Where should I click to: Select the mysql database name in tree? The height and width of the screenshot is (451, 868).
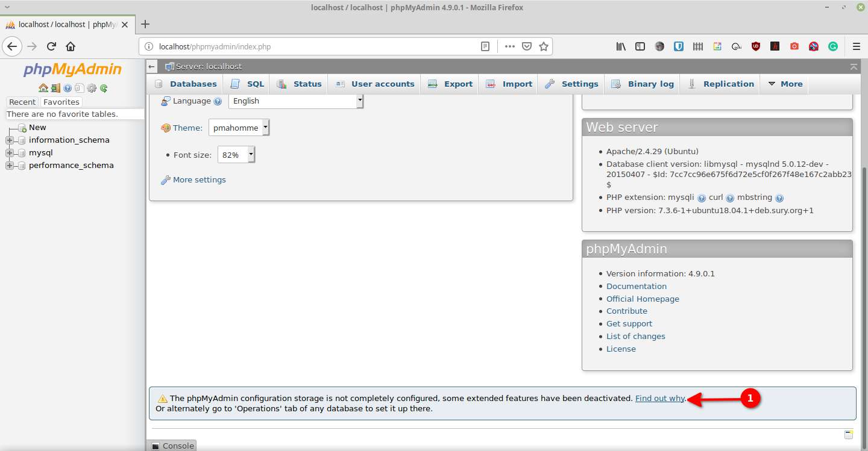point(41,153)
